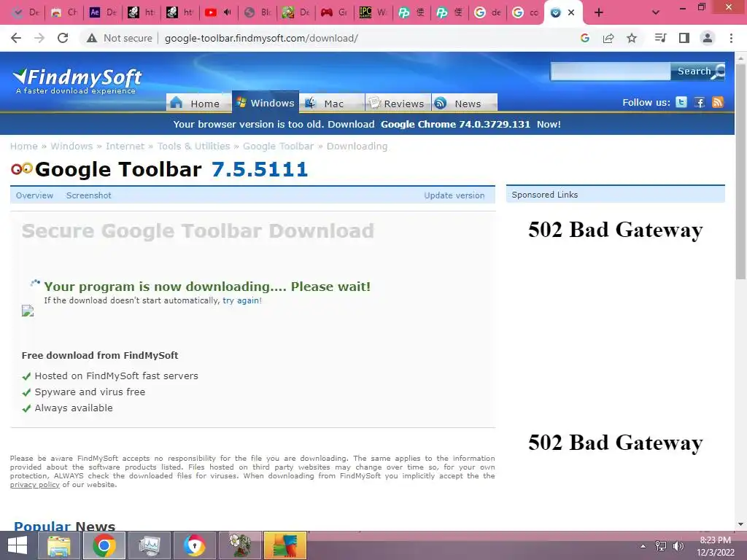747x560 pixels.
Task: Click the browser forward arrow
Action: 39,38
